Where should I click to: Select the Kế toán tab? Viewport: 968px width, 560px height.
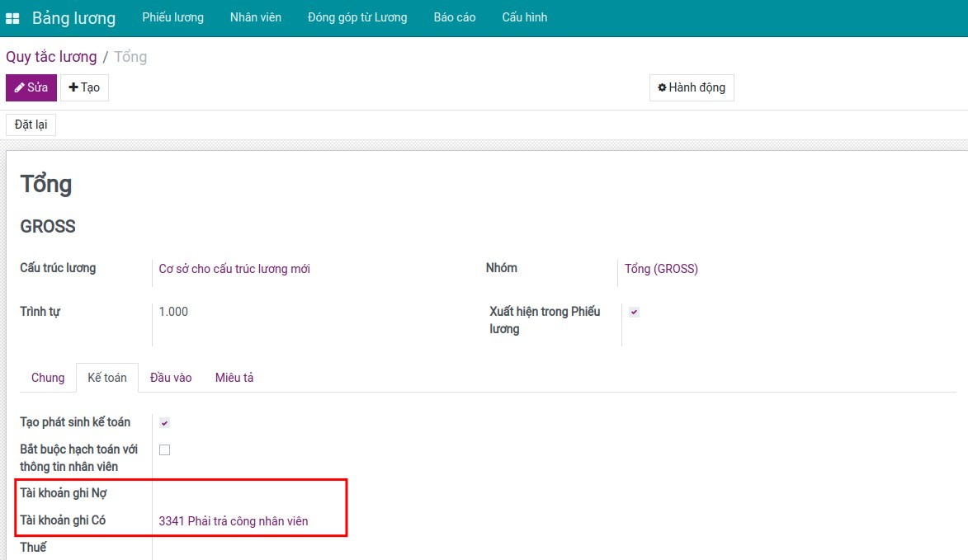click(107, 378)
